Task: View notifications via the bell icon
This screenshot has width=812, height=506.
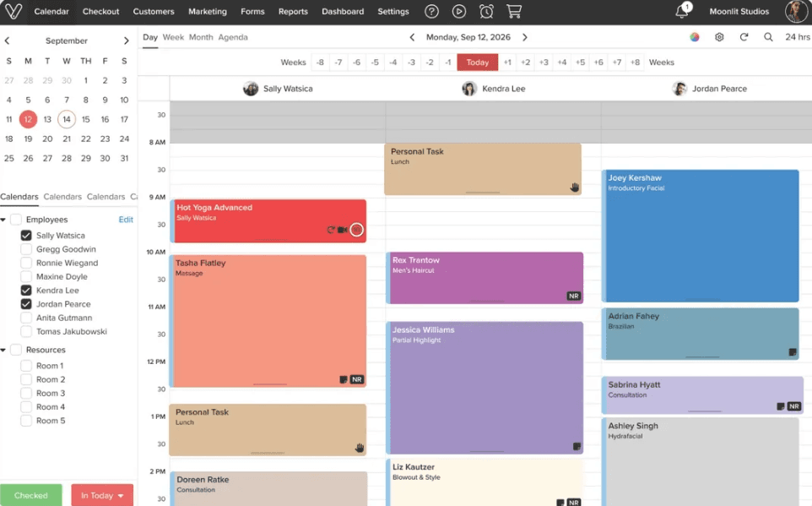Action: click(x=682, y=12)
